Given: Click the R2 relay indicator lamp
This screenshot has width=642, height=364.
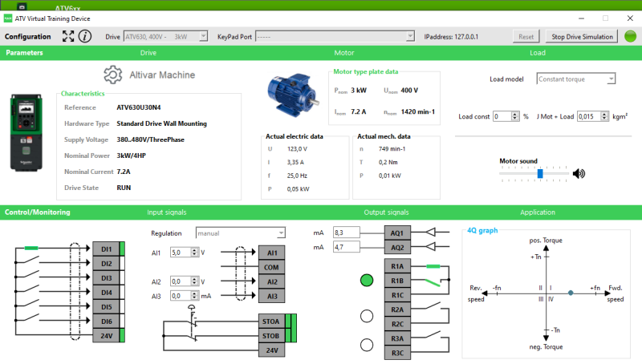Looking at the screenshot, I should (368, 316).
